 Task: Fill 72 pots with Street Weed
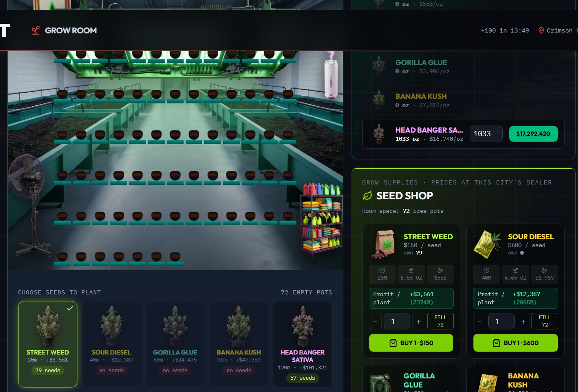(440, 321)
